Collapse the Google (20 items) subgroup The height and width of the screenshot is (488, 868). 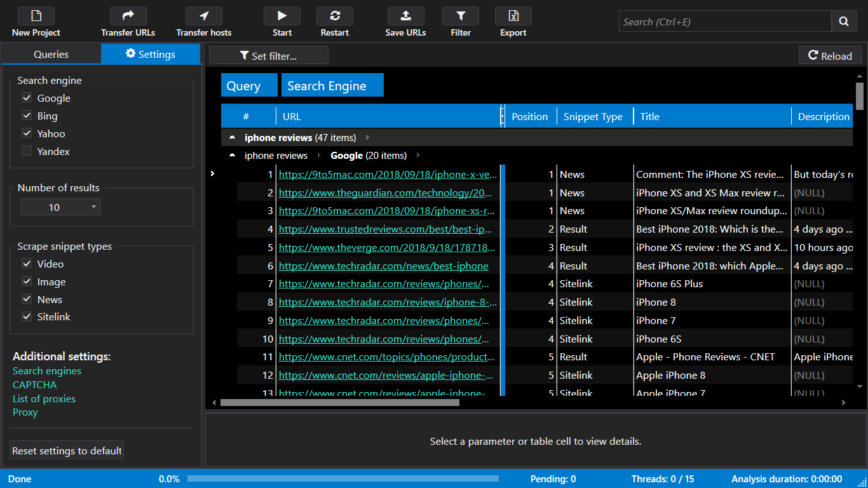[x=232, y=156]
